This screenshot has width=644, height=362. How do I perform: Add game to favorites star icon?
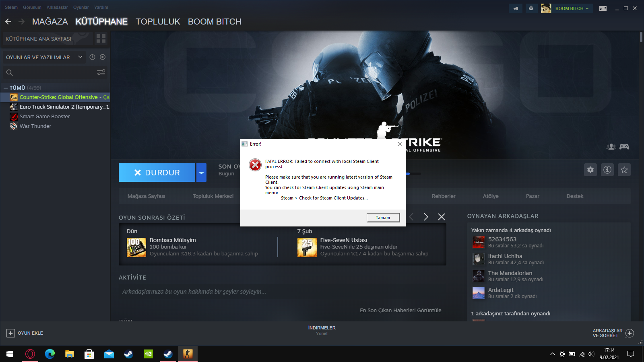tap(624, 170)
